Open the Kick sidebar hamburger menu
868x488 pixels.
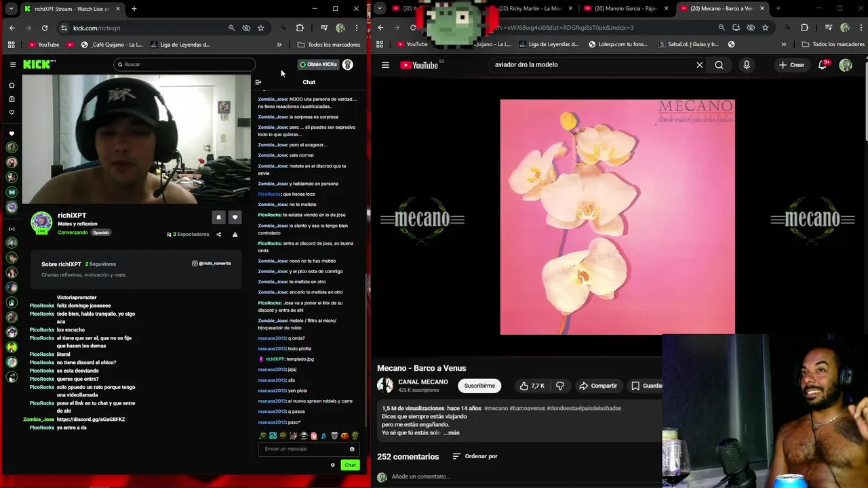tap(12, 64)
